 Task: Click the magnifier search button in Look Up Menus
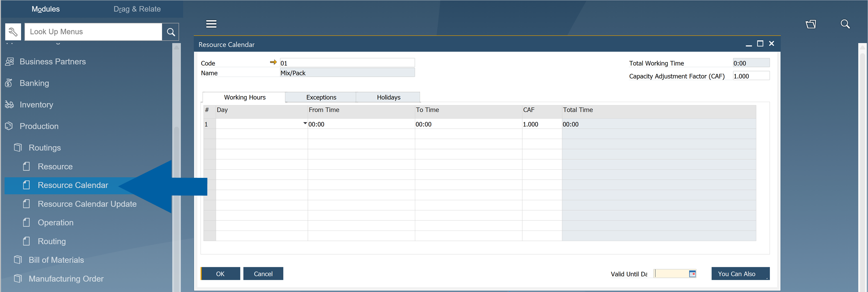click(171, 32)
